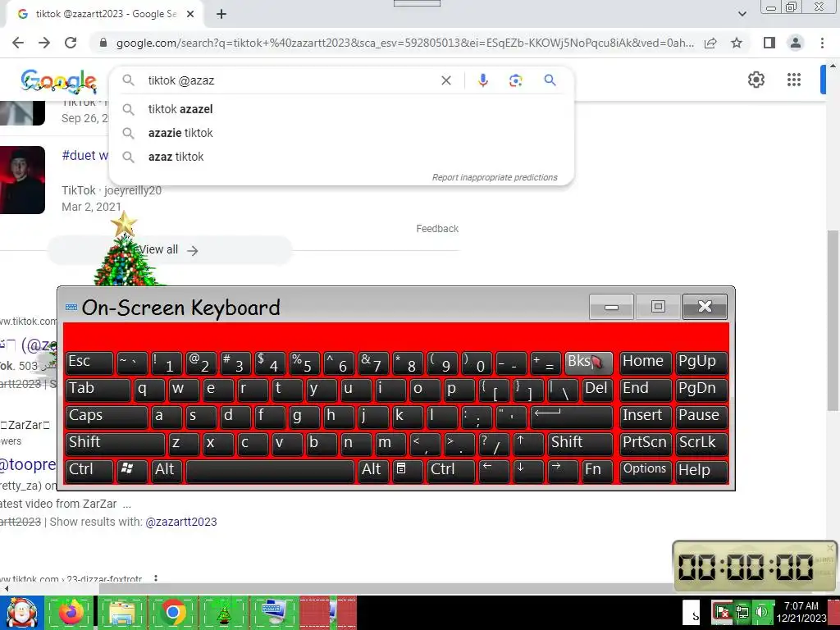Image resolution: width=840 pixels, height=630 pixels.
Task: Click the Enter key on the keyboard
Action: [x=572, y=417]
